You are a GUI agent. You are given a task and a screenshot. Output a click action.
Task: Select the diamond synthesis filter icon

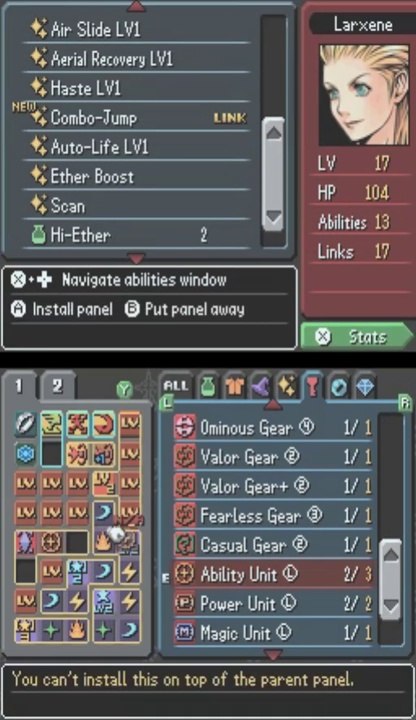point(365,387)
